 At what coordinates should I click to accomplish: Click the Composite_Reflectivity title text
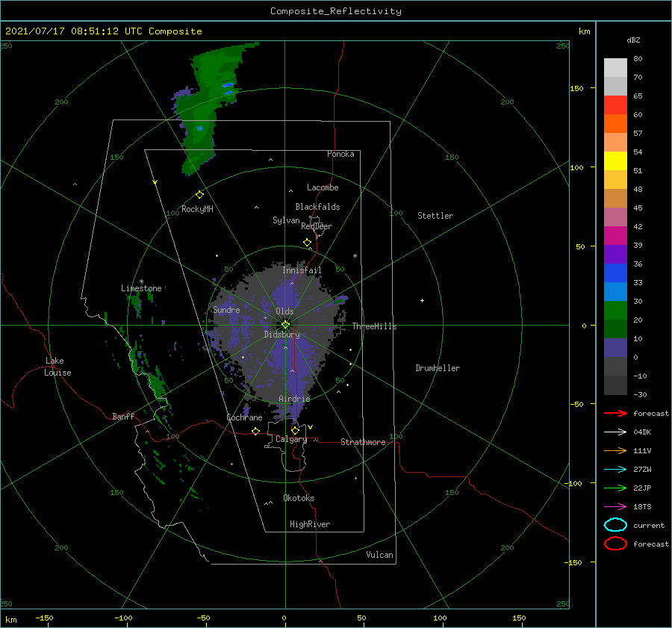(x=335, y=11)
